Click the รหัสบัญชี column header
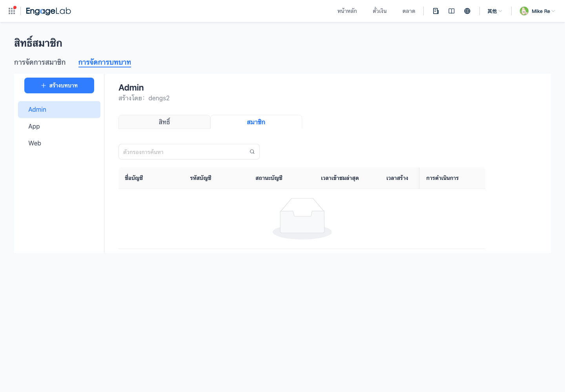 tap(201, 178)
